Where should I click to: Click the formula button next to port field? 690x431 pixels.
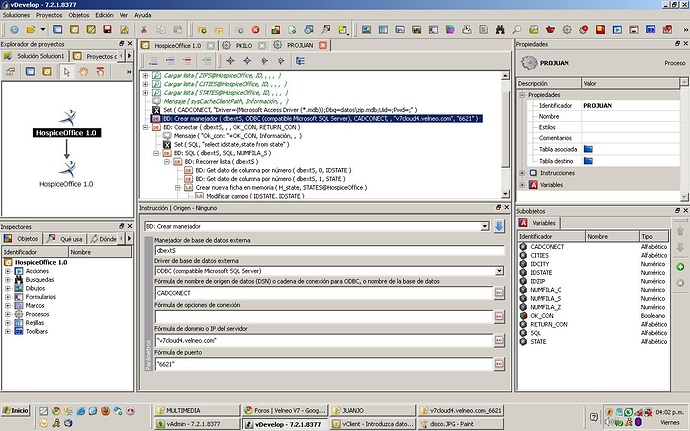coord(499,364)
